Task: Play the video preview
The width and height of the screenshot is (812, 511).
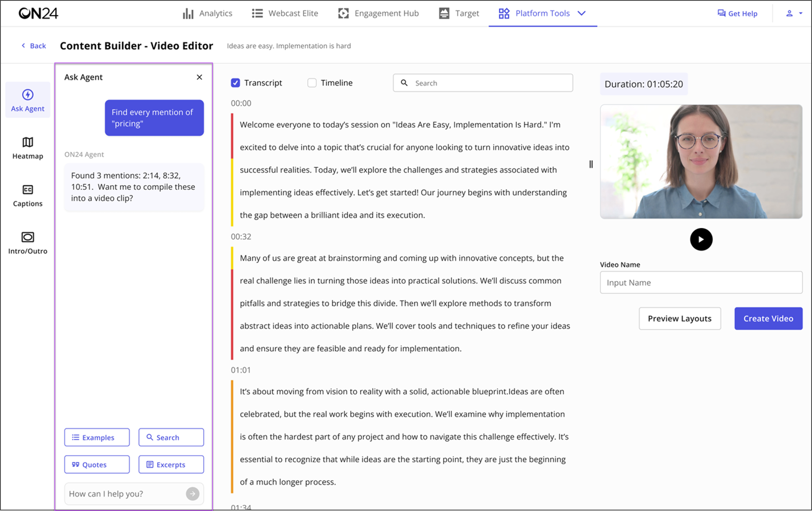Action: [x=701, y=239]
